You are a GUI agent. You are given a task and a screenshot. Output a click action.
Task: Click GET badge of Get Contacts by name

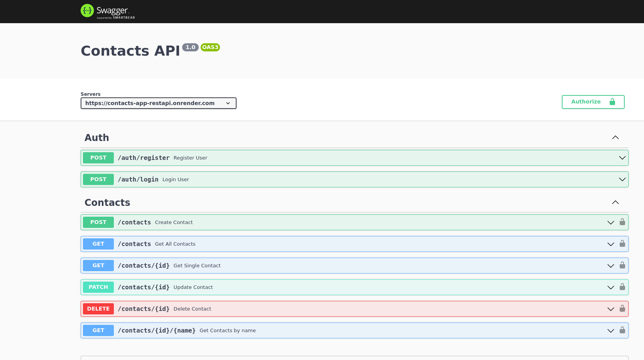pos(98,330)
